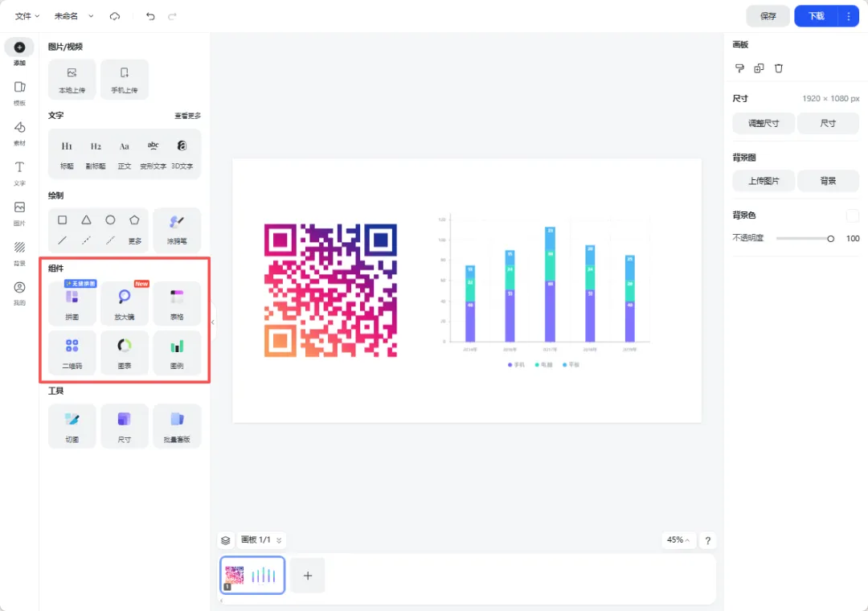Insert the 放大镜 magnifier component
This screenshot has height=611, width=868.
pos(125,303)
